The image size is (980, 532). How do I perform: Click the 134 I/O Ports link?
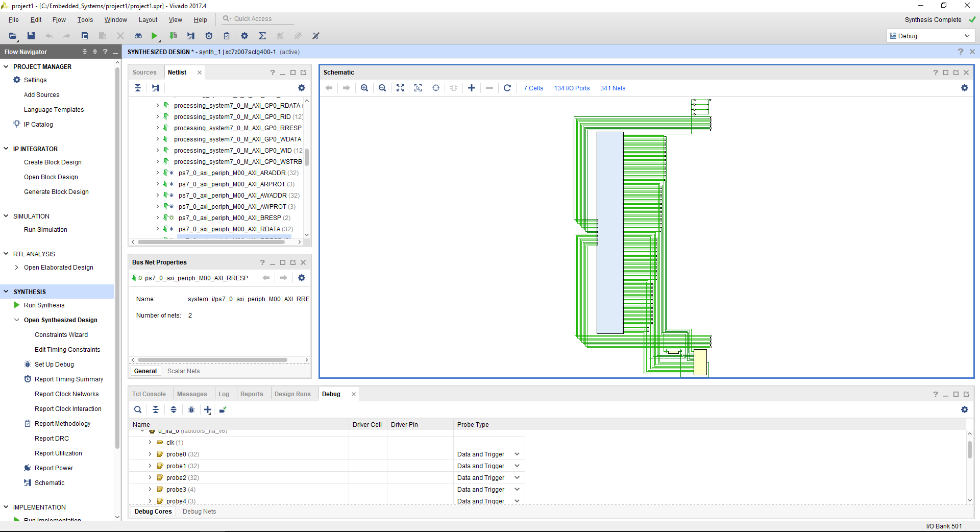click(x=572, y=88)
